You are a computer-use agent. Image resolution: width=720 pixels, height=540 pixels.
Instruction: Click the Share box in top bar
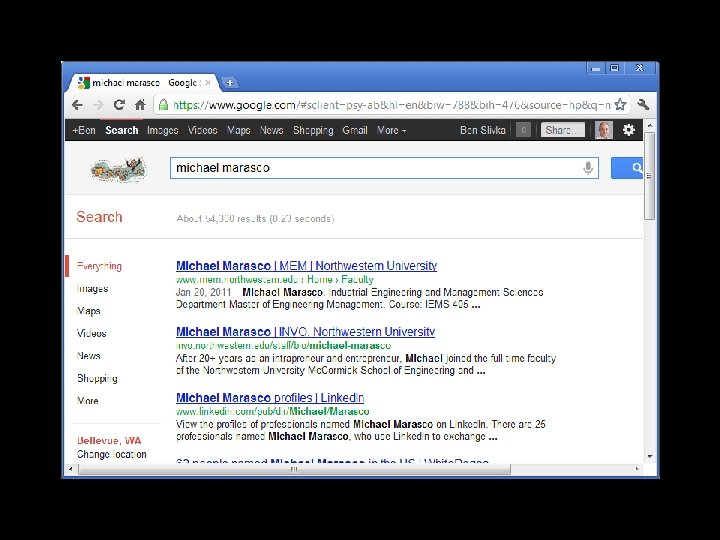562,130
